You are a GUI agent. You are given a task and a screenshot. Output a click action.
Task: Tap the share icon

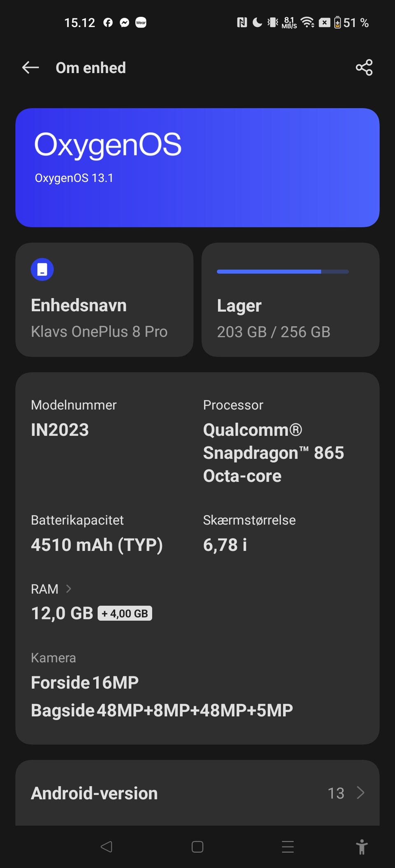[x=364, y=67]
